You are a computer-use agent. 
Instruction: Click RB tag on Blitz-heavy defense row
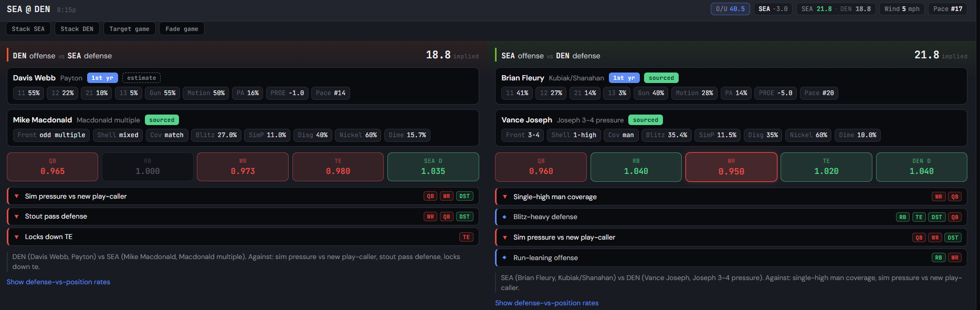coord(903,217)
